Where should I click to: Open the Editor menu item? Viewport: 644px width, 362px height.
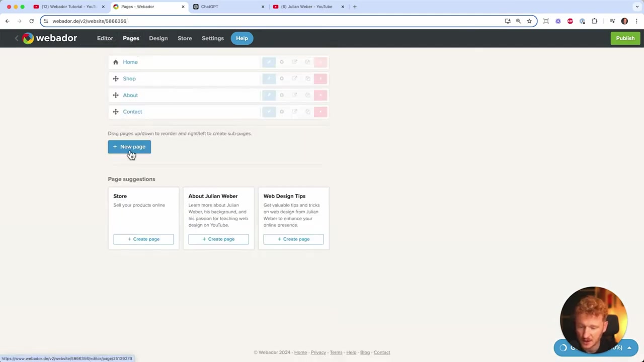(105, 38)
